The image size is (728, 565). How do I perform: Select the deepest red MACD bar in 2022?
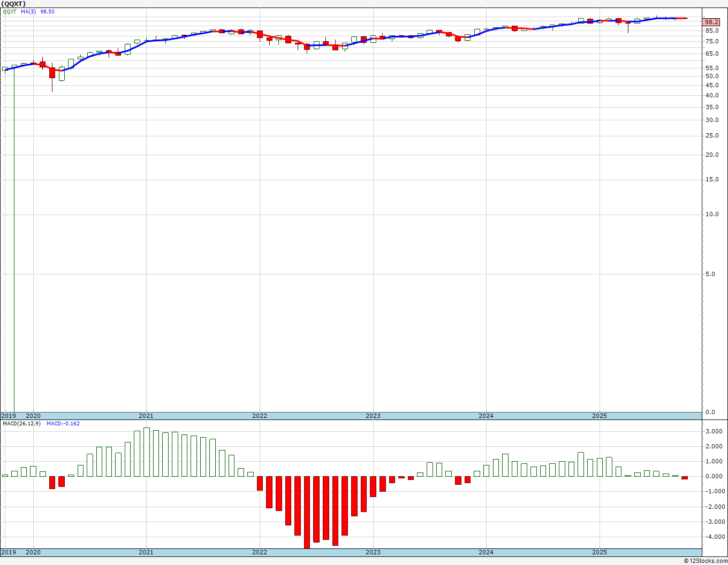pyautogui.click(x=307, y=512)
